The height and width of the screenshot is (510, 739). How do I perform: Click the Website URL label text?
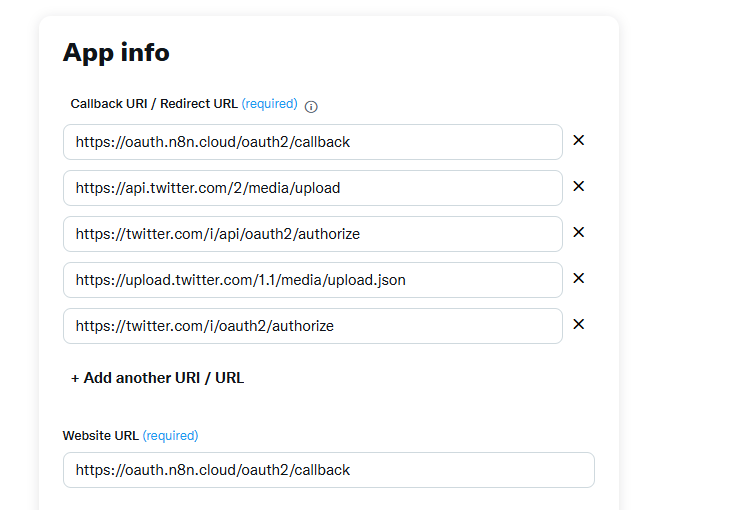click(100, 436)
